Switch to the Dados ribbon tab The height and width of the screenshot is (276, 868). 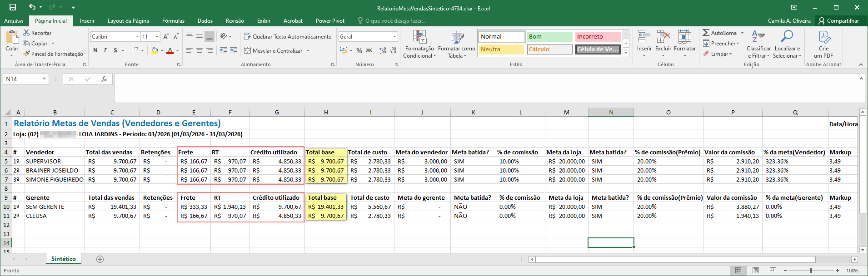click(205, 21)
